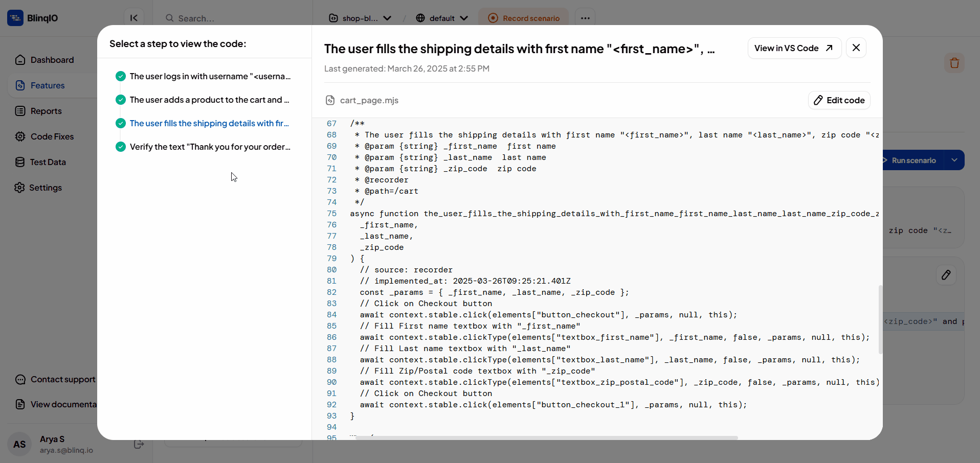
Task: Click 'Last generated: March 26, 2025' text
Action: coord(407,68)
